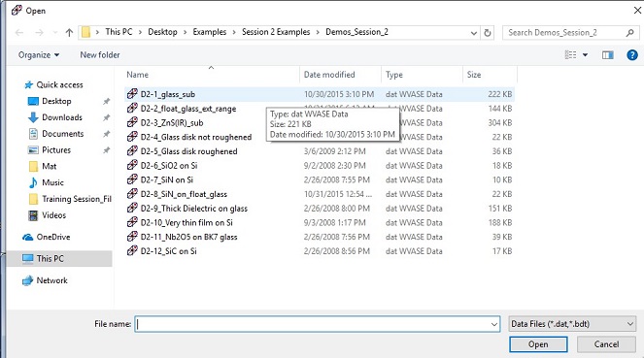Open Documents in the navigation pane
Screen dimensions: 644x358
63,134
